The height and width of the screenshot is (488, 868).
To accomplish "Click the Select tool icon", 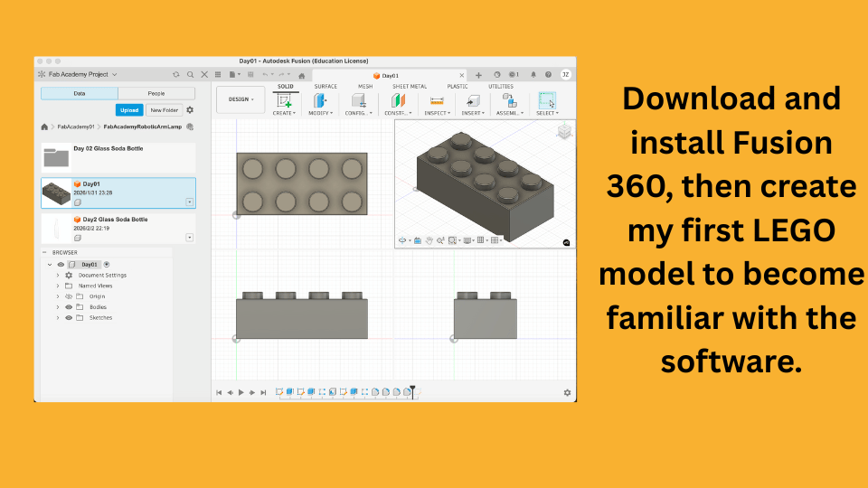I will [547, 100].
